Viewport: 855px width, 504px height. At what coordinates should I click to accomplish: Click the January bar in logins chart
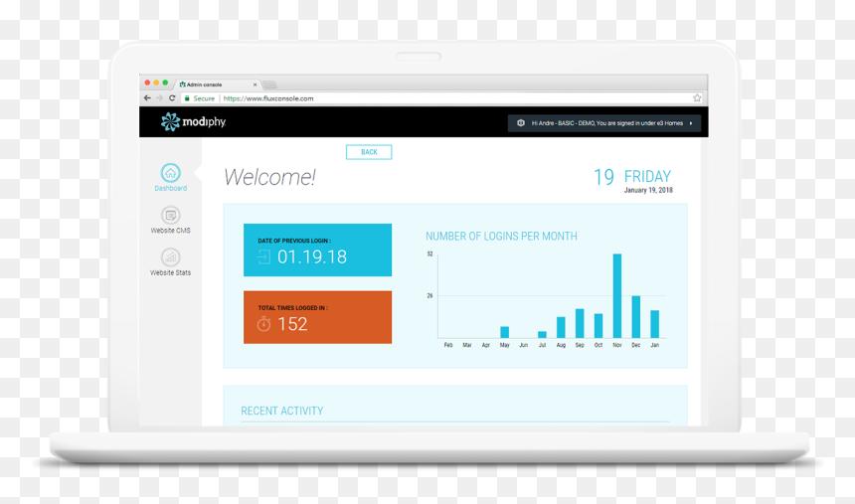(x=655, y=324)
